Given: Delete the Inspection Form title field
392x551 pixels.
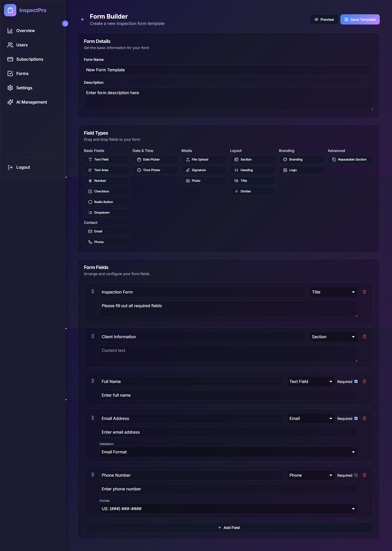Looking at the screenshot, I should [x=364, y=292].
